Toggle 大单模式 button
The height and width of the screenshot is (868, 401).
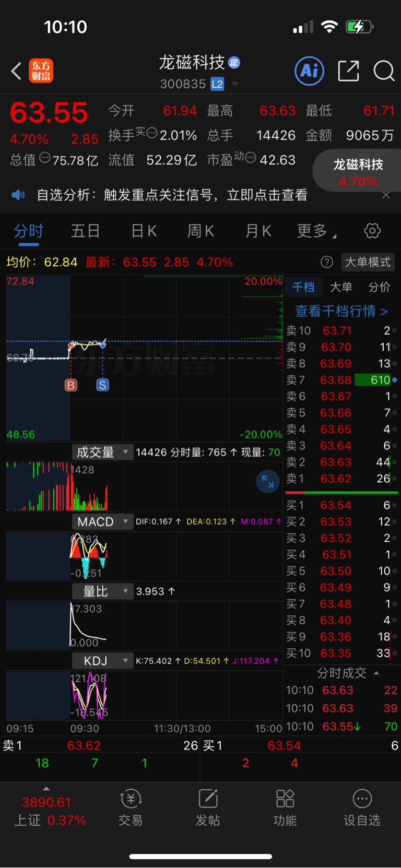coord(368,262)
